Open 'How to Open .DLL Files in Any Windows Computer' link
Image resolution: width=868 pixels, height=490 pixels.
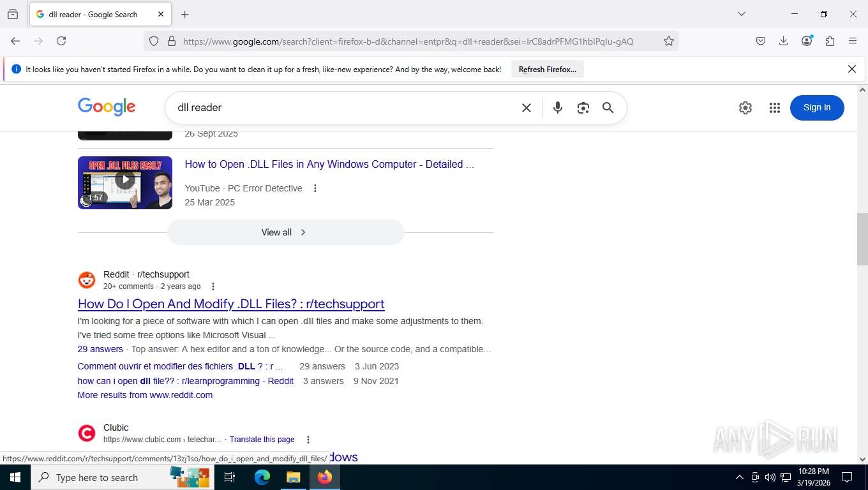click(329, 164)
